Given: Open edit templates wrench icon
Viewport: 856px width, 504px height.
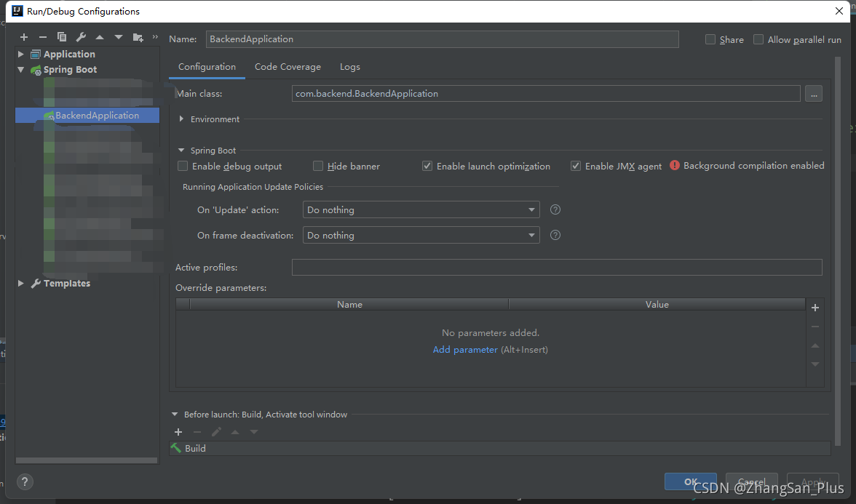Looking at the screenshot, I should click(81, 37).
